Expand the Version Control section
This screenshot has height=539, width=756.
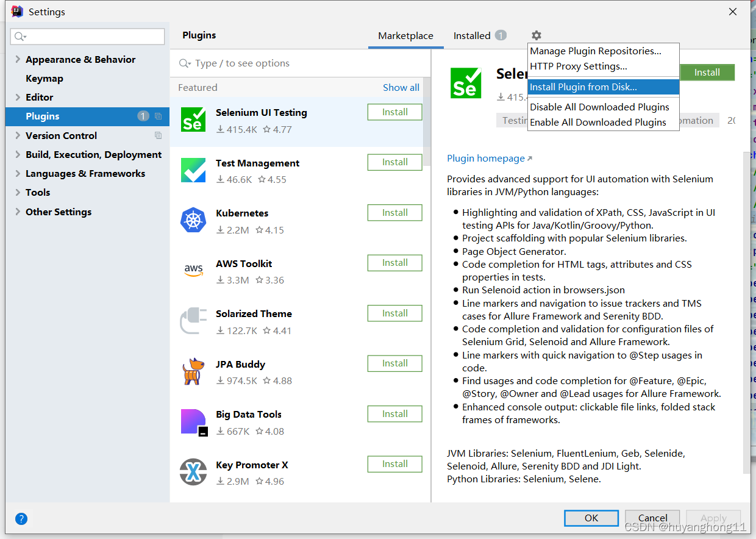coord(18,135)
